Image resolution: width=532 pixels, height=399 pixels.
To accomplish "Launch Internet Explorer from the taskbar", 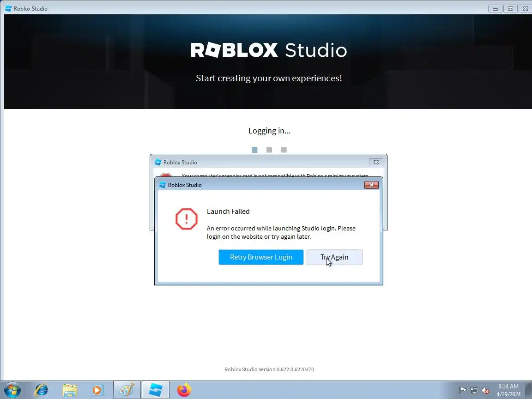I will (x=41, y=390).
